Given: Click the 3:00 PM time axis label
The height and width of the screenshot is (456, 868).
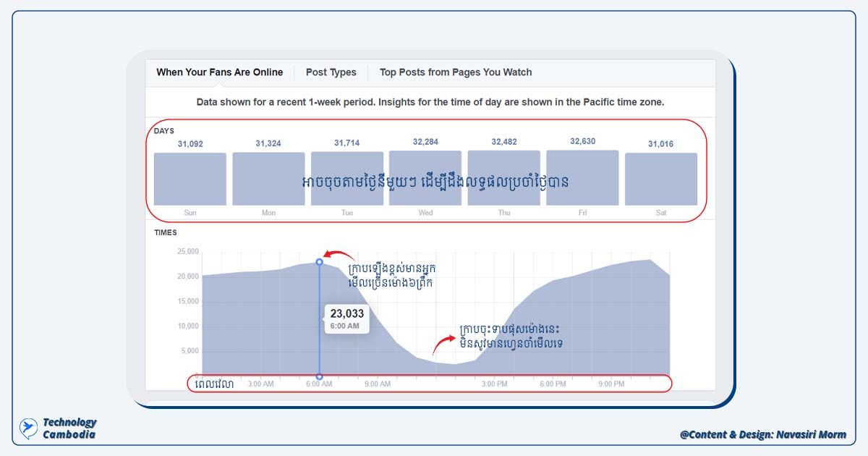Looking at the screenshot, I should (x=494, y=384).
